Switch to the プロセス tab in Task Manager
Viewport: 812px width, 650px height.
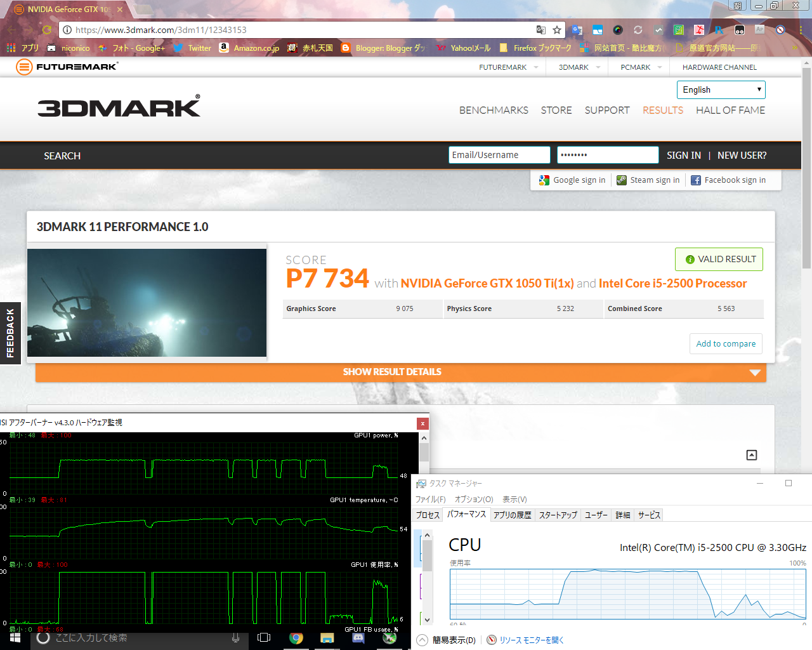click(x=428, y=515)
